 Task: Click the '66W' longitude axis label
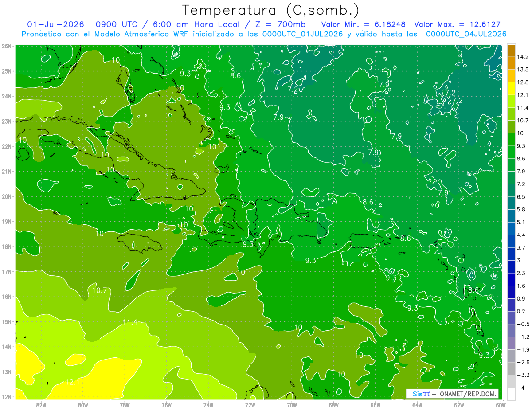coord(375,405)
